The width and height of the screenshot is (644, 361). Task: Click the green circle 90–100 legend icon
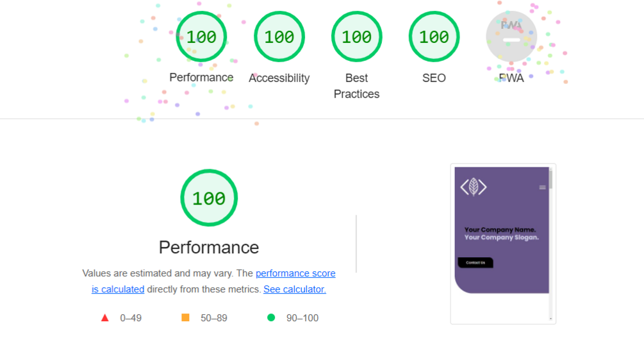tap(271, 318)
